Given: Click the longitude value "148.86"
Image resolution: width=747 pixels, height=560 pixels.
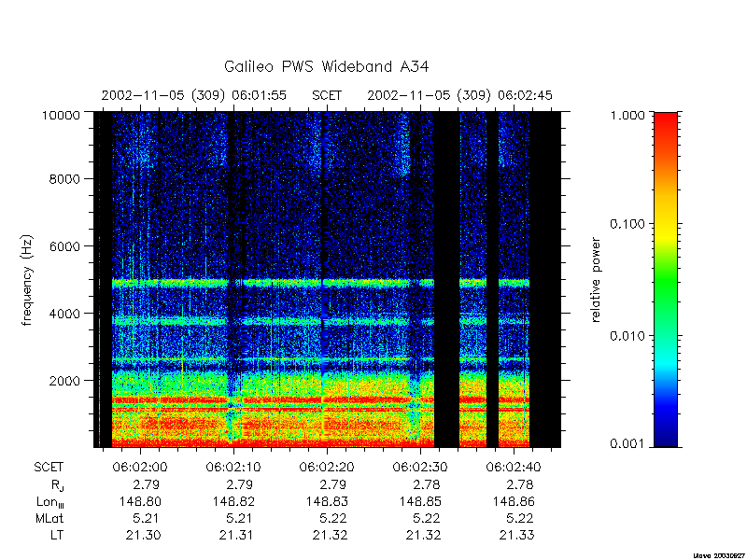Looking at the screenshot, I should click(514, 501).
